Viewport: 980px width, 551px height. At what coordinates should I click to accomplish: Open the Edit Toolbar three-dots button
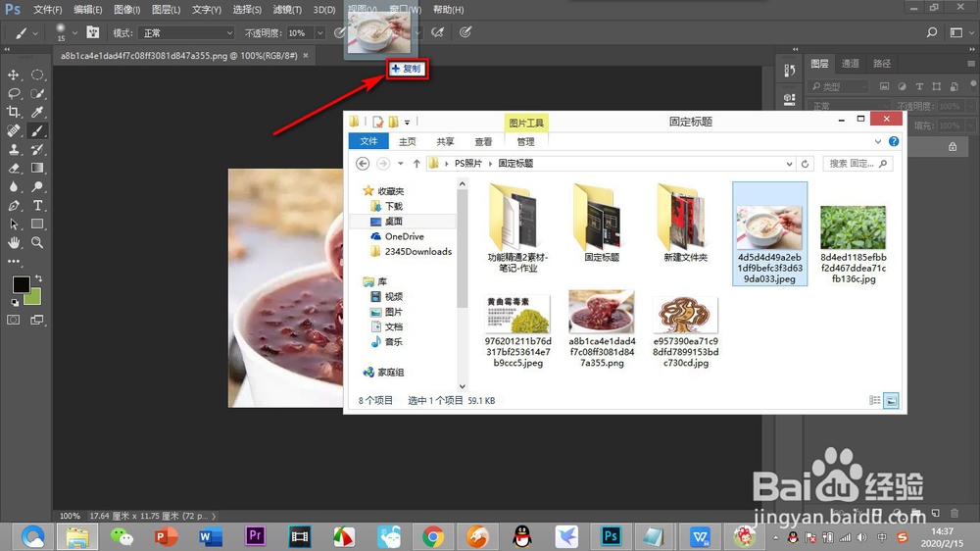tap(13, 262)
